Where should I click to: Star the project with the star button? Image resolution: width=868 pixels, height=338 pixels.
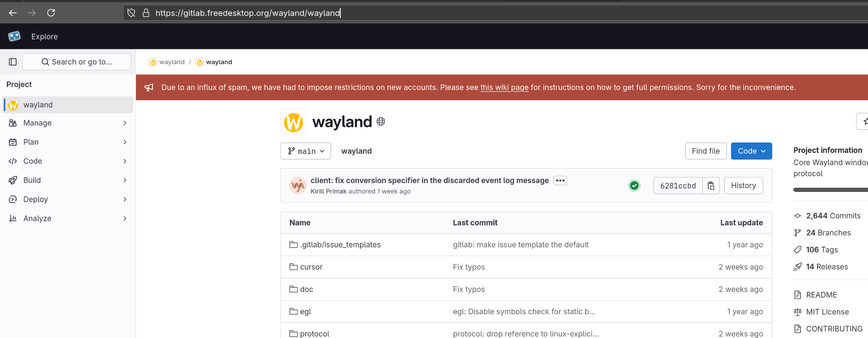[862, 121]
